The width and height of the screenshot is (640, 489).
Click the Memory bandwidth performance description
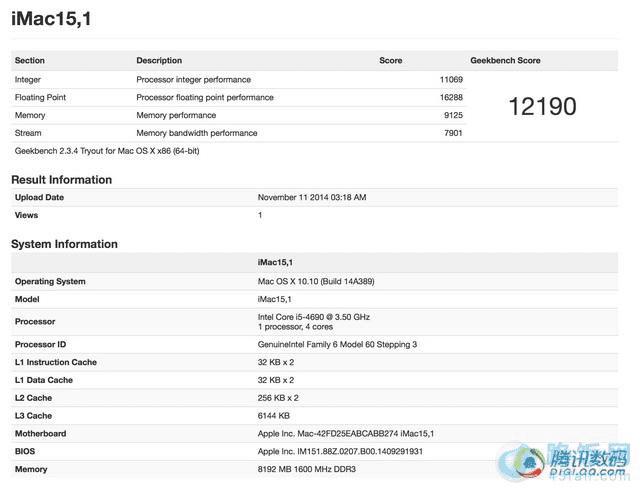[x=196, y=133]
